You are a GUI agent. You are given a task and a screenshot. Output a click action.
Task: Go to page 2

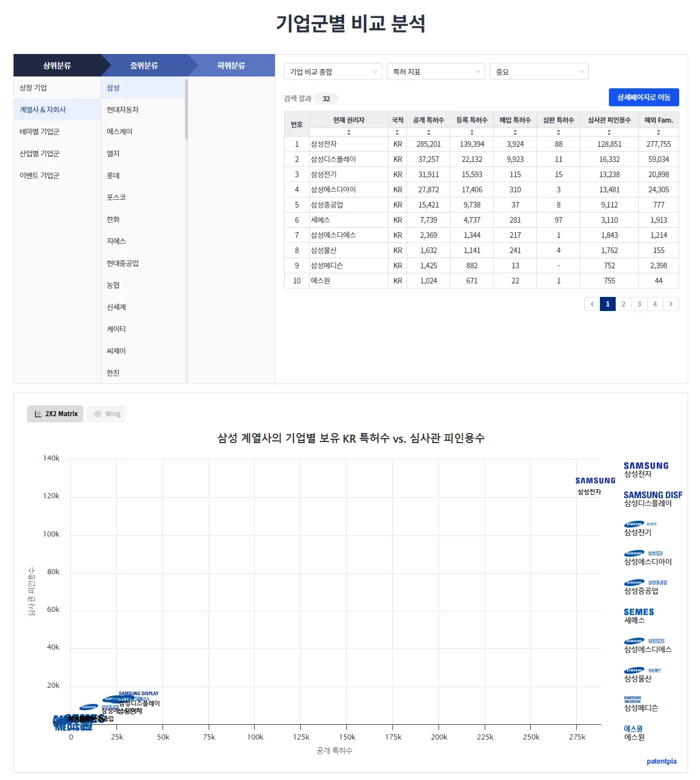(x=624, y=304)
